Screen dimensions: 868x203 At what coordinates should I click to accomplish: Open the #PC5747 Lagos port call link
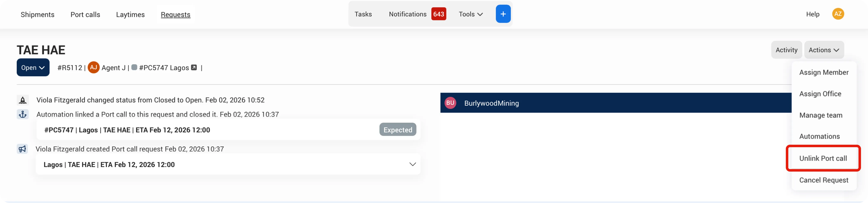(164, 67)
